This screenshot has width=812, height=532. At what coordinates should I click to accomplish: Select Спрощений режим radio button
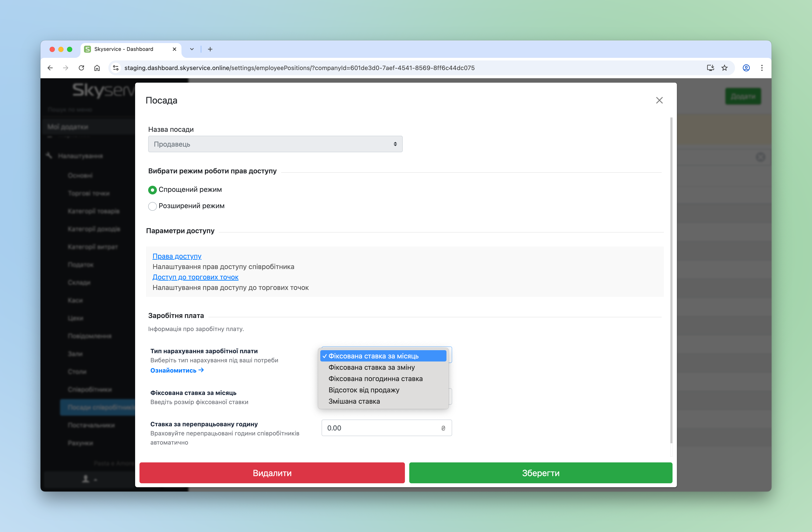tap(153, 190)
